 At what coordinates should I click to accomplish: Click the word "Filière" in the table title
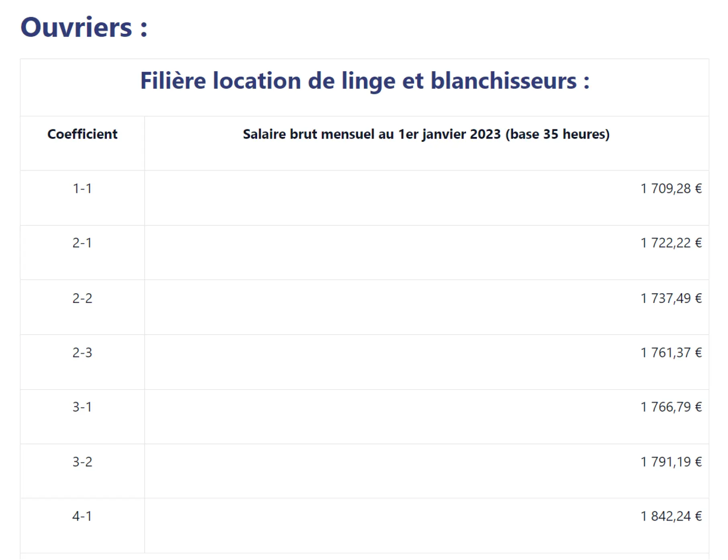(173, 81)
